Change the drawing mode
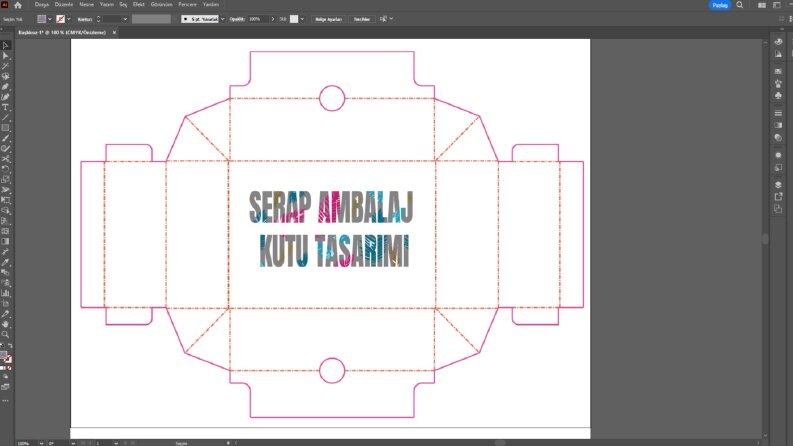Screen dimensions: 793x446 [x=6, y=377]
